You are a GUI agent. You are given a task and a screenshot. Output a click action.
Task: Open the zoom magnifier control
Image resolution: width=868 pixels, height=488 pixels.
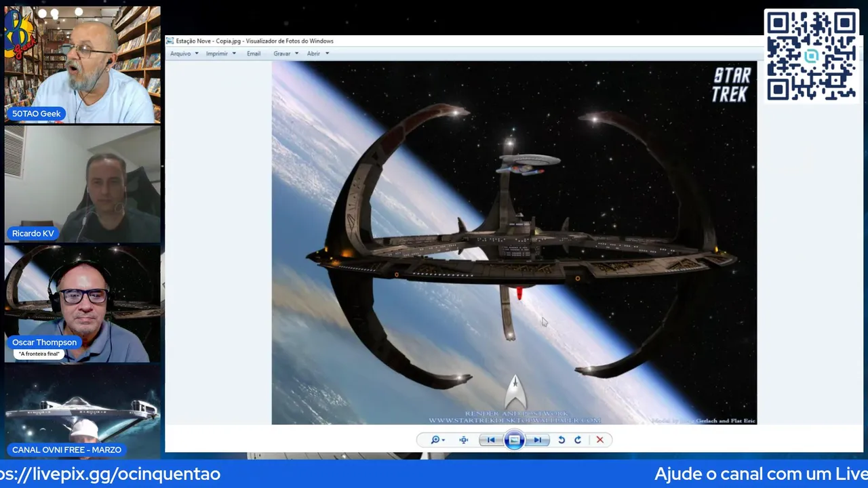(x=435, y=440)
